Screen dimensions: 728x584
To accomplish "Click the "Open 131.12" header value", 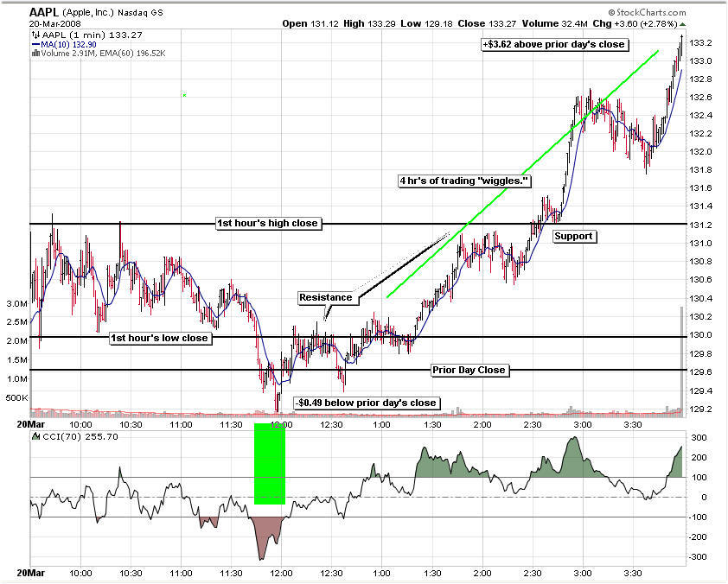I will (x=310, y=23).
